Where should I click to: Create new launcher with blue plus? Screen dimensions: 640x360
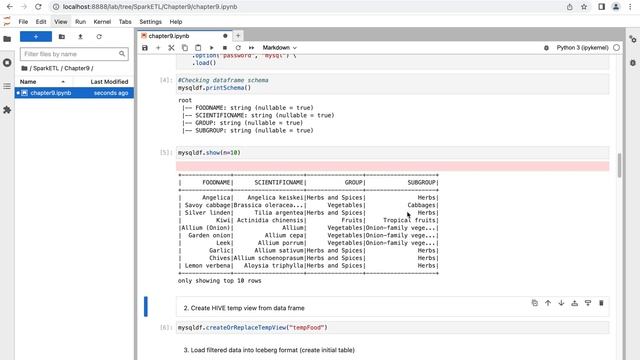[36, 37]
